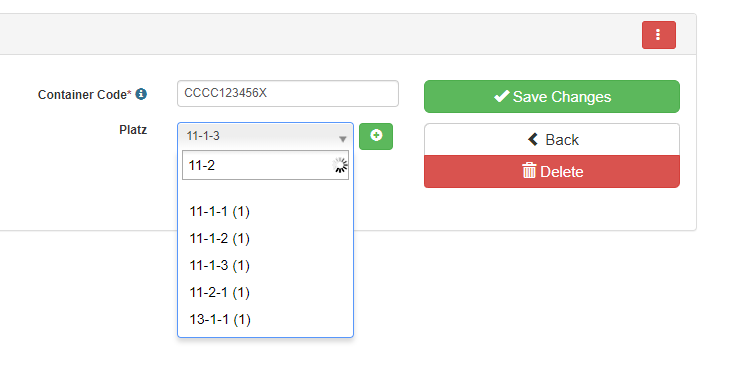Click the checkmark icon on Save Changes
This screenshot has height=389, width=730.
(501, 96)
